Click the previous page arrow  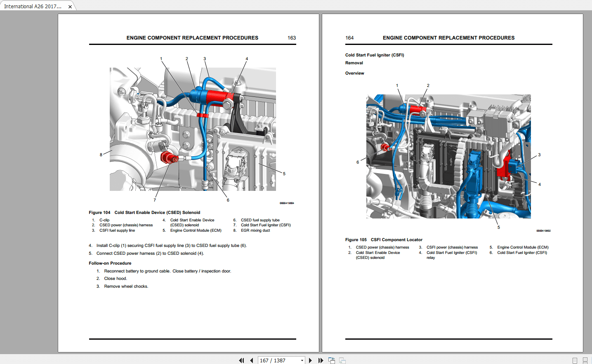[x=251, y=360]
